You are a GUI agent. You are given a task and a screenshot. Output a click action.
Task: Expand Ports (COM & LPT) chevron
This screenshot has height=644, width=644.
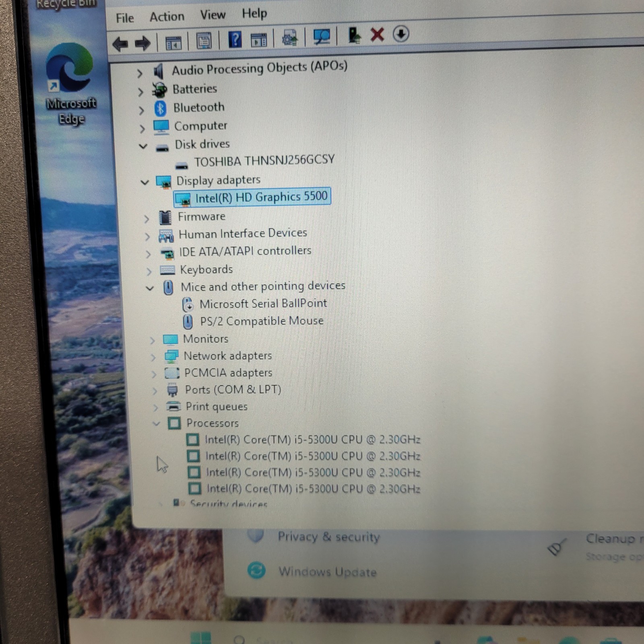coord(155,391)
